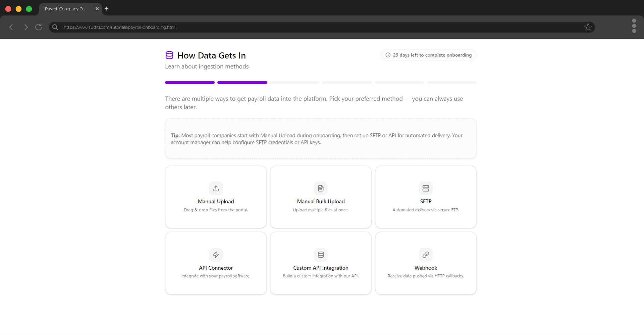644x335 pixels.
Task: Click the API Connector lightning icon
Action: [x=216, y=255]
